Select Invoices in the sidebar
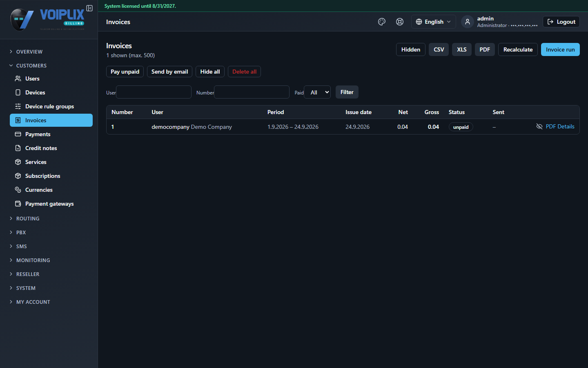Image resolution: width=588 pixels, height=368 pixels. [51, 120]
